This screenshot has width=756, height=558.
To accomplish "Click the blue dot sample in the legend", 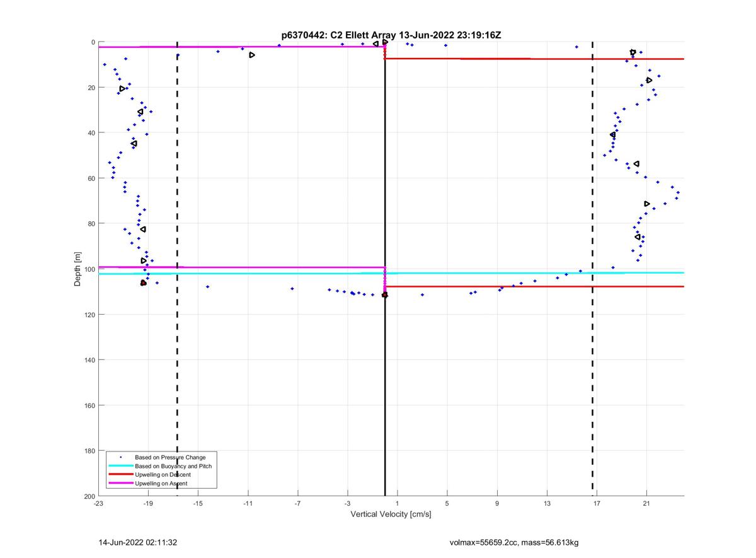I will click(120, 457).
